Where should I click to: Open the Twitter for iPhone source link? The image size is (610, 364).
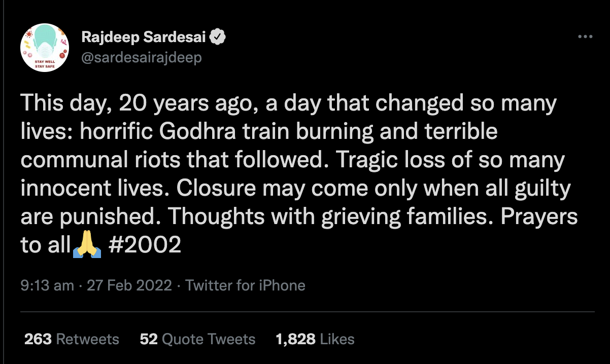(245, 285)
